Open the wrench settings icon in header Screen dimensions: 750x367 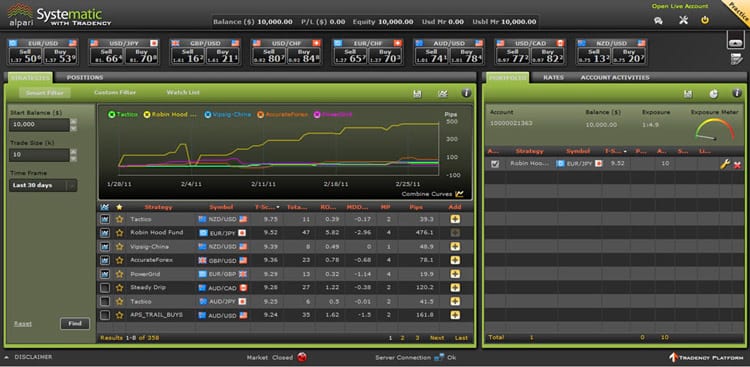click(684, 20)
